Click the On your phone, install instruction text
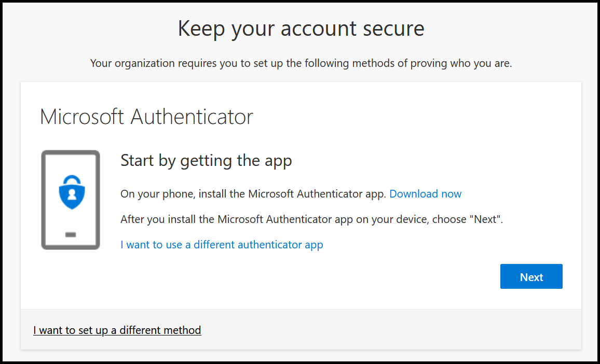 tap(253, 194)
